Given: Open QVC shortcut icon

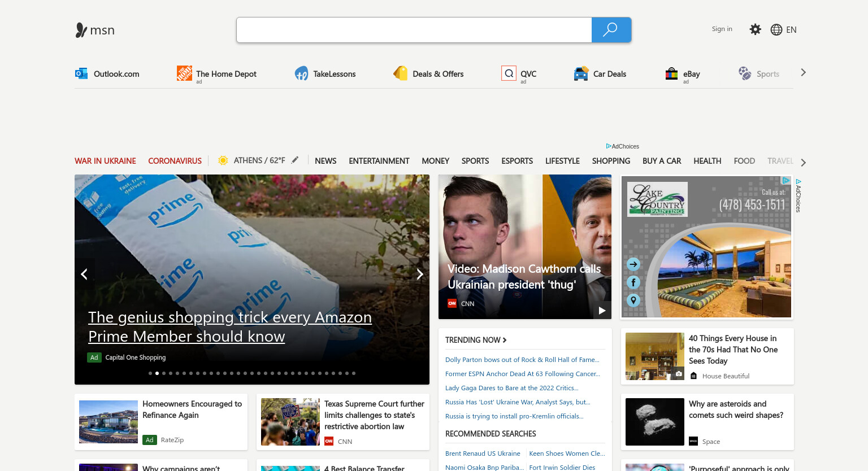Looking at the screenshot, I should click(x=509, y=73).
